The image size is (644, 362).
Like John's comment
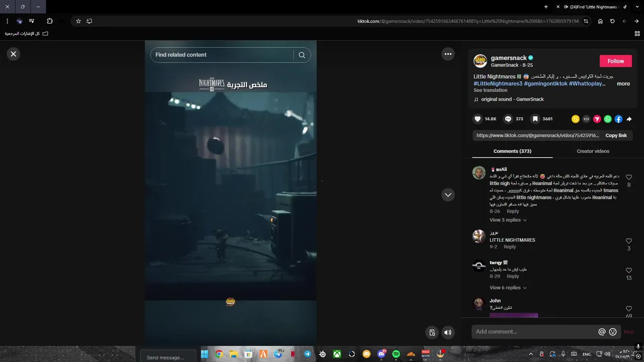[x=629, y=309]
